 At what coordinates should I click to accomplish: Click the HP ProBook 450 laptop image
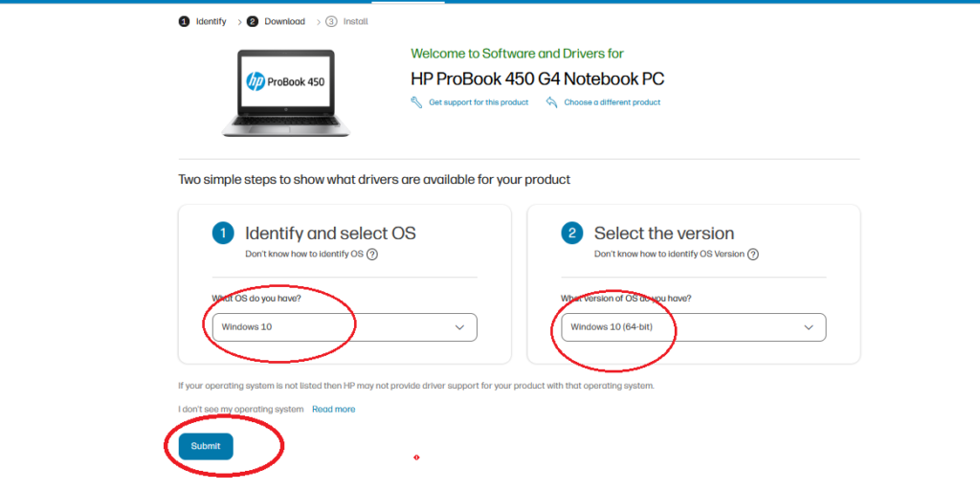[x=286, y=93]
